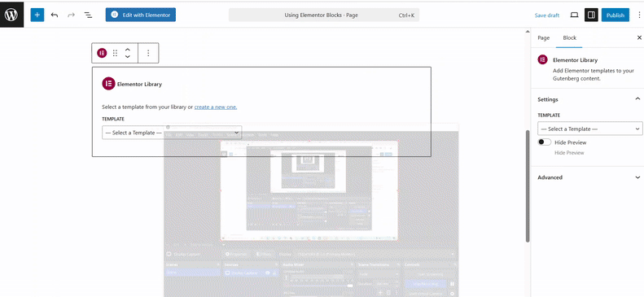Click the WordPress logo icon
Image resolution: width=644 pixels, height=297 pixels.
click(x=11, y=15)
